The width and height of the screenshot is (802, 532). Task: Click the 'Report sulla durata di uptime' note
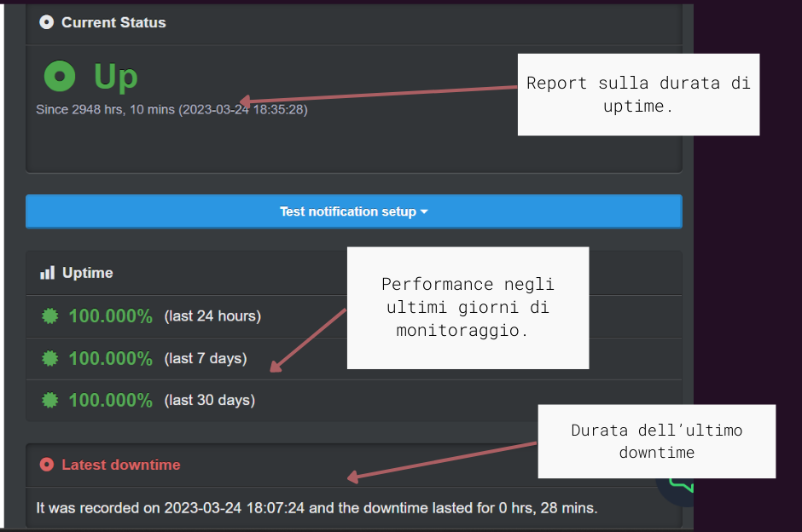(x=638, y=95)
